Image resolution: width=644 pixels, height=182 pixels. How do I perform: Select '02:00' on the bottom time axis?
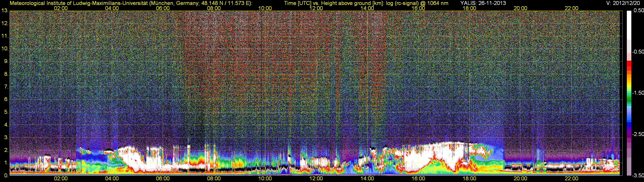[61, 179]
